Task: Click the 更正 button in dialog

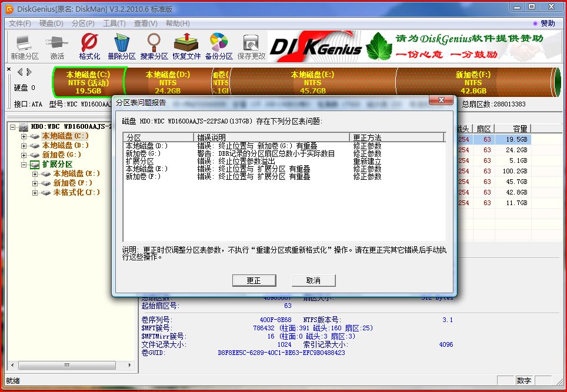Action: tap(254, 281)
